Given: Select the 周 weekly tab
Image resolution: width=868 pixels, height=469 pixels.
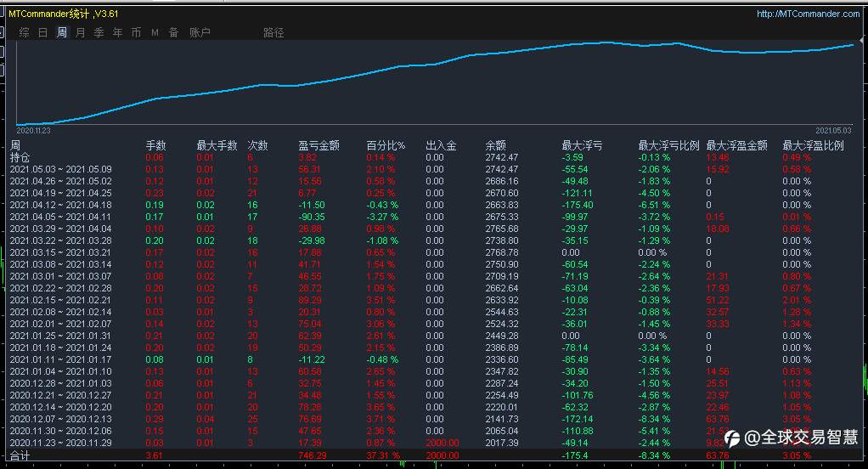Looking at the screenshot, I should (x=62, y=32).
